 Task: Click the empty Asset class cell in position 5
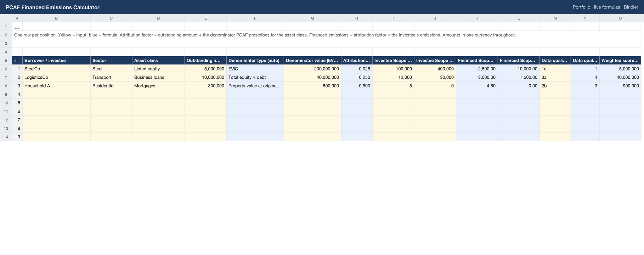(158, 103)
